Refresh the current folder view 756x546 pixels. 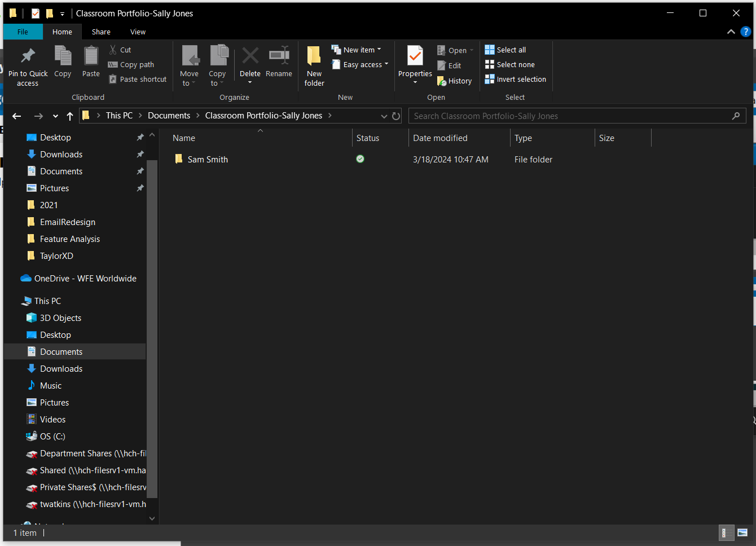[x=396, y=116]
